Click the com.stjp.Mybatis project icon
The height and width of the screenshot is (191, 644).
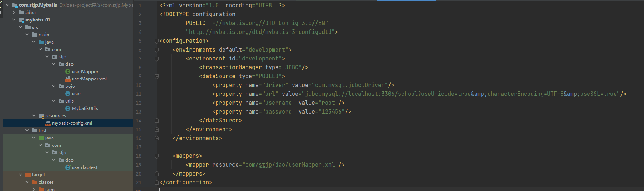click(15, 5)
